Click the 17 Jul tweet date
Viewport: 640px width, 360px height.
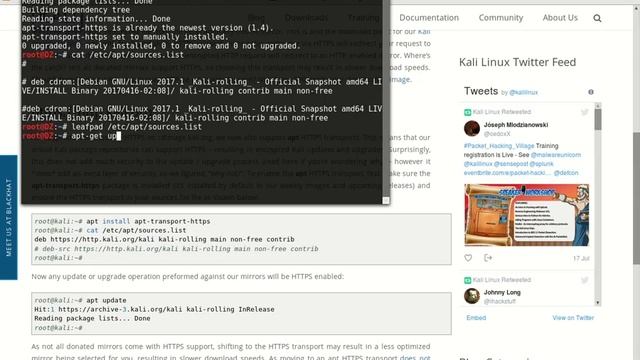(581, 258)
